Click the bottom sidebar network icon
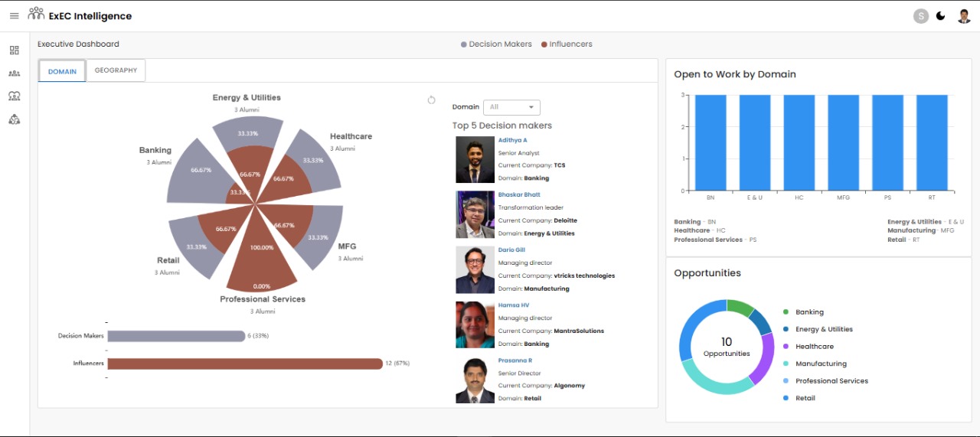Viewport: 980px width, 437px height. pyautogui.click(x=14, y=119)
